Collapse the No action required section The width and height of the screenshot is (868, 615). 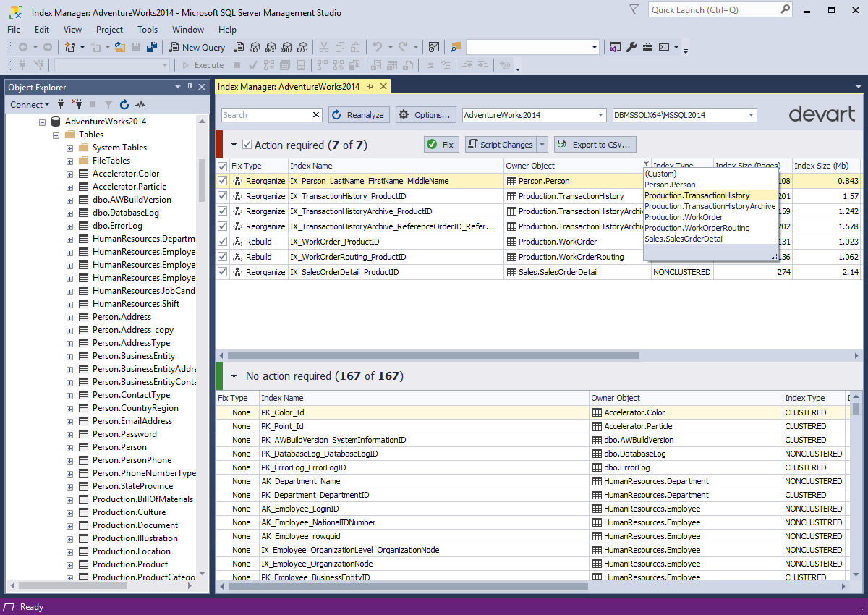click(234, 376)
